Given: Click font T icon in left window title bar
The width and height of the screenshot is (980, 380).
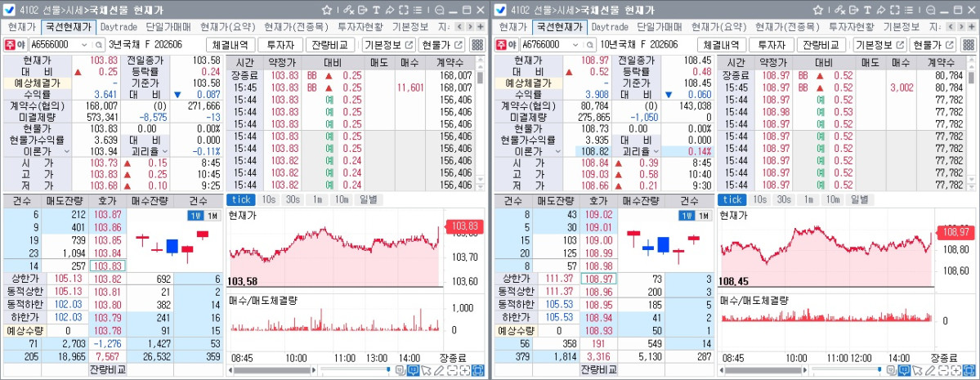Looking at the screenshot, I should pos(376,10).
